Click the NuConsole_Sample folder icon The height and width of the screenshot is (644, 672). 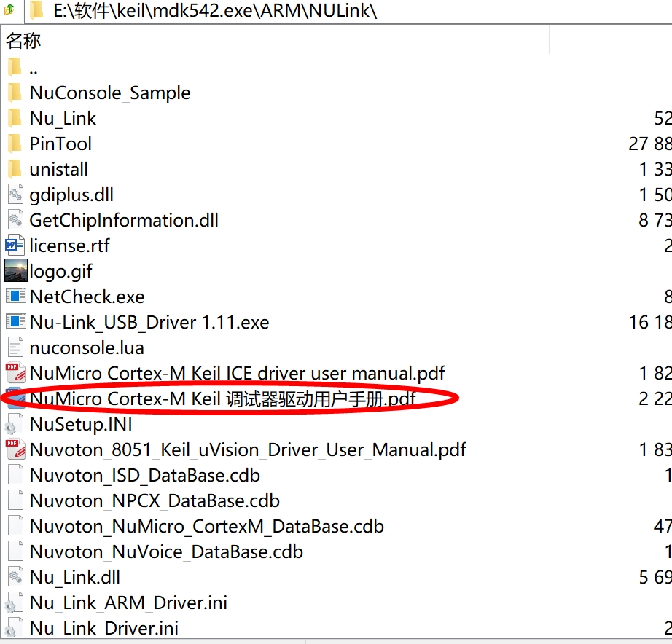[x=15, y=93]
